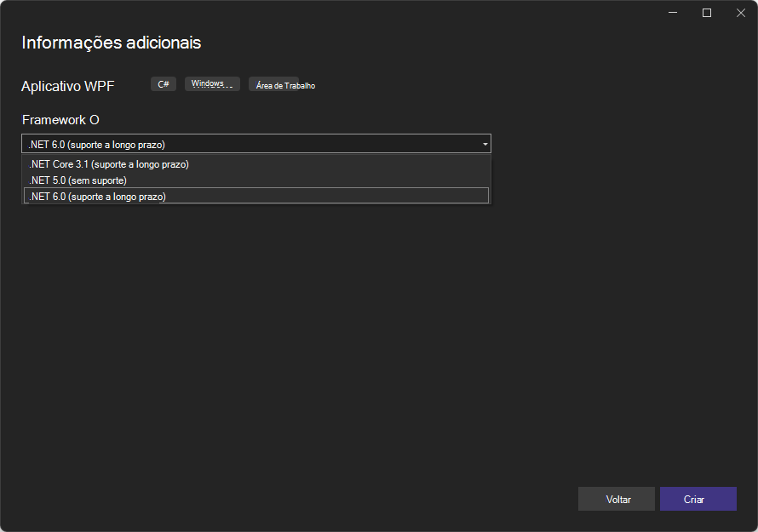Collapse the Framework dropdown using its arrow

pos(485,144)
